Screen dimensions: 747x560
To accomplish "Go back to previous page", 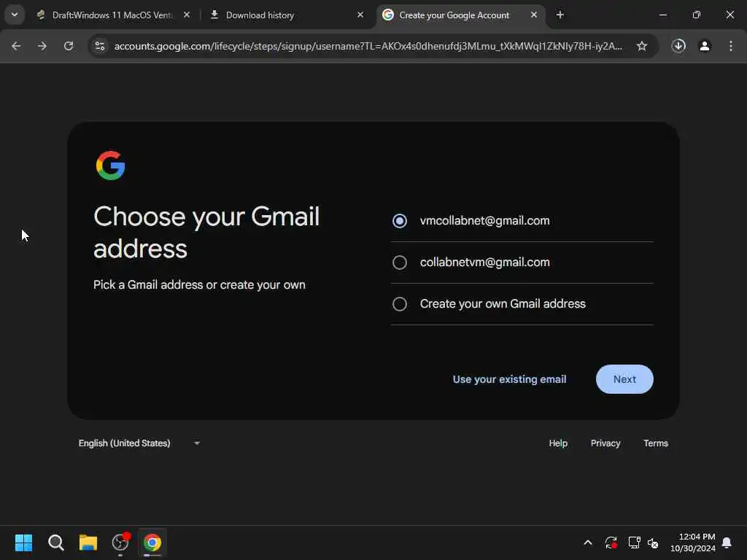I will coord(16,46).
